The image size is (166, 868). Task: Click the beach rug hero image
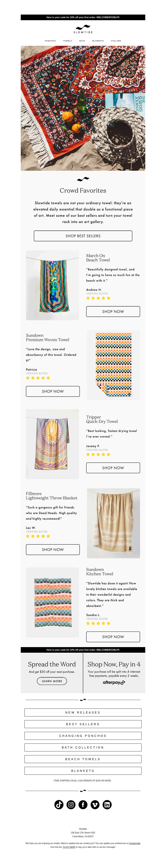point(83,108)
